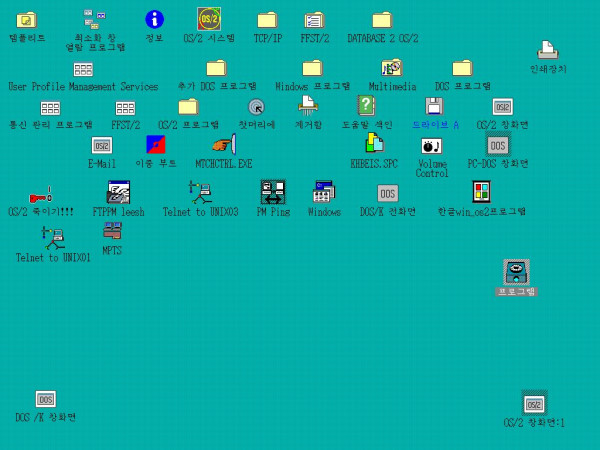Open the FTPPM leesh icon
The image size is (600, 450).
118,192
